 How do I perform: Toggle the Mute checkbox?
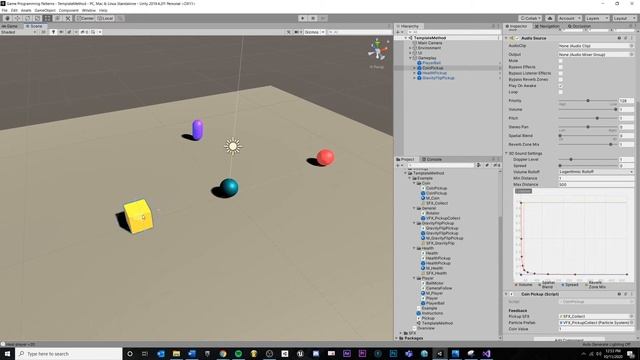pos(560,61)
